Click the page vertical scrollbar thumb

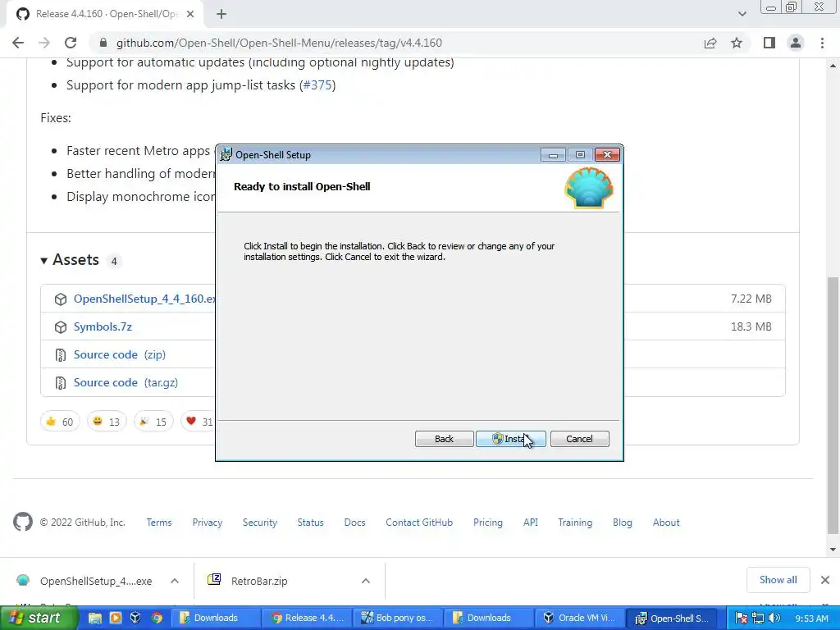pos(833,405)
